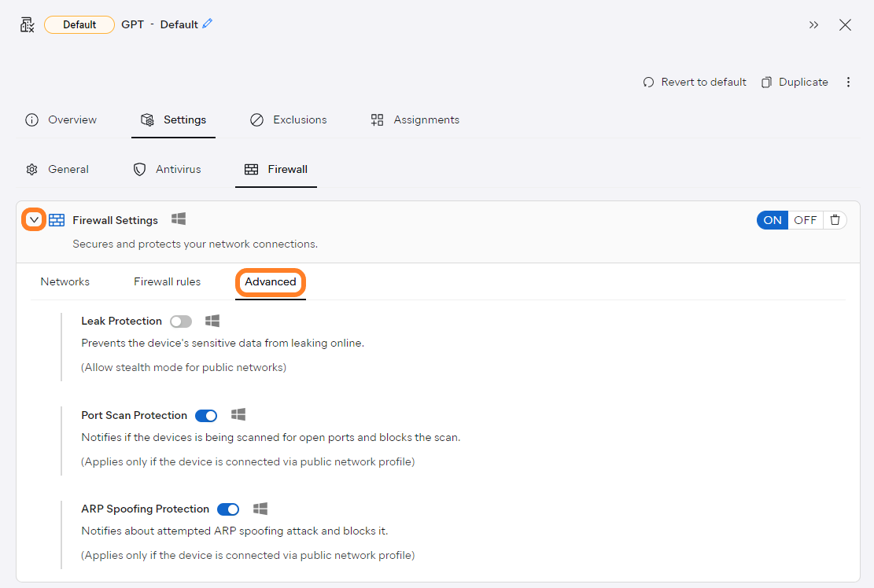The height and width of the screenshot is (588, 874).
Task: Open the Antivirus settings tab
Action: (167, 169)
